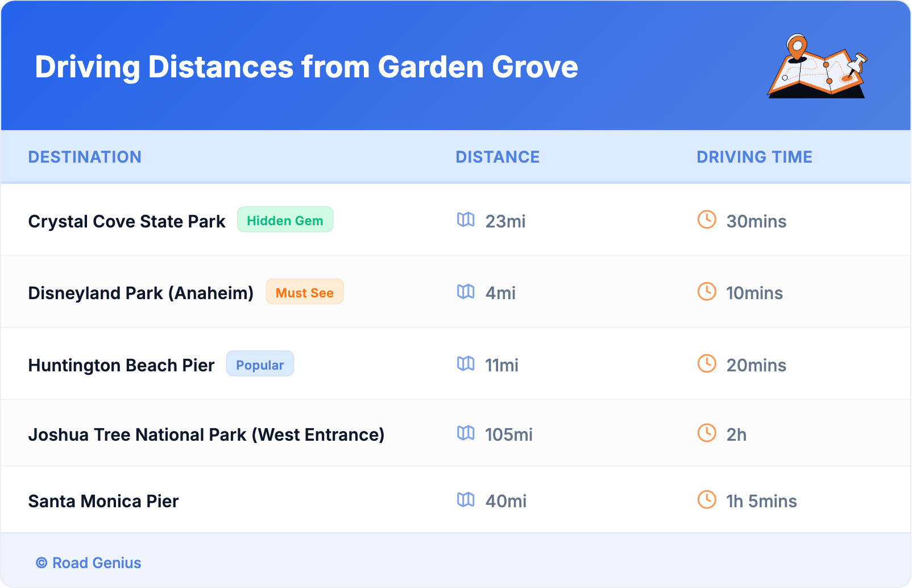Click the clock icon next to 2h

click(707, 433)
